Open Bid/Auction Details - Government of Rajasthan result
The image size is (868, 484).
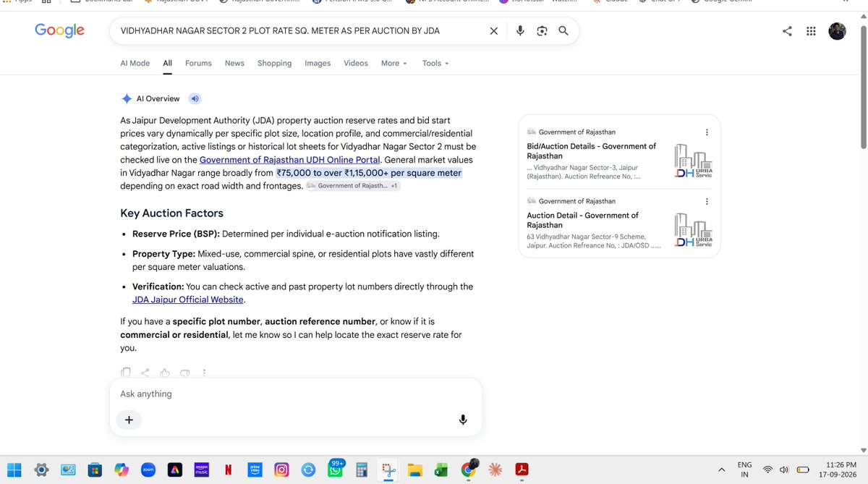592,151
